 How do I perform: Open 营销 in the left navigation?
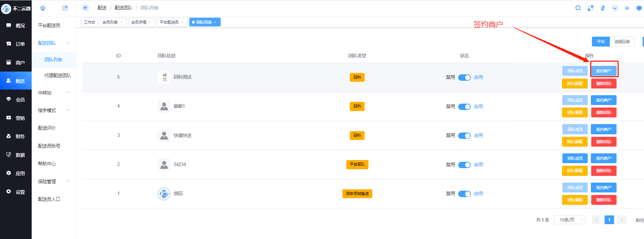click(16, 118)
